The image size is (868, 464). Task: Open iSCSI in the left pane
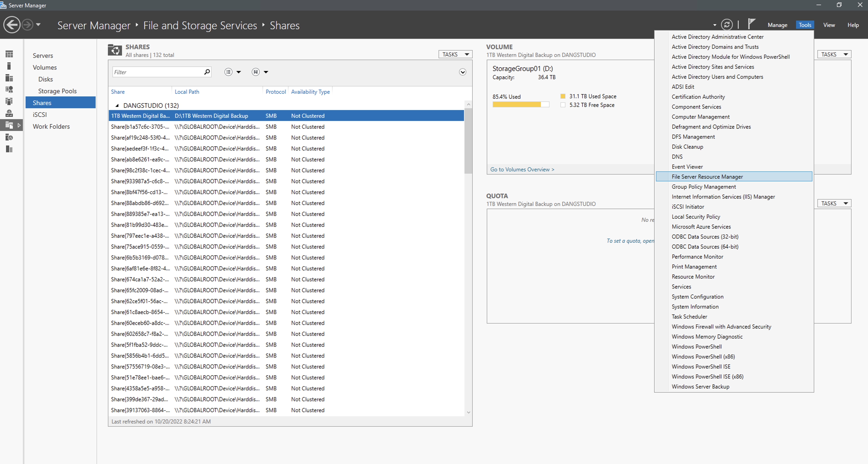[40, 115]
